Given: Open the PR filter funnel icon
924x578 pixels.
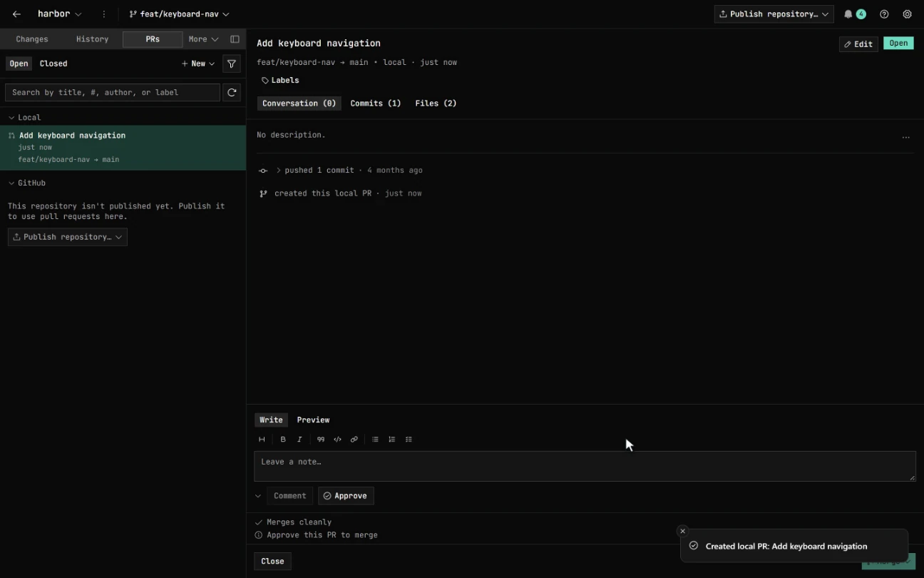Looking at the screenshot, I should [232, 64].
